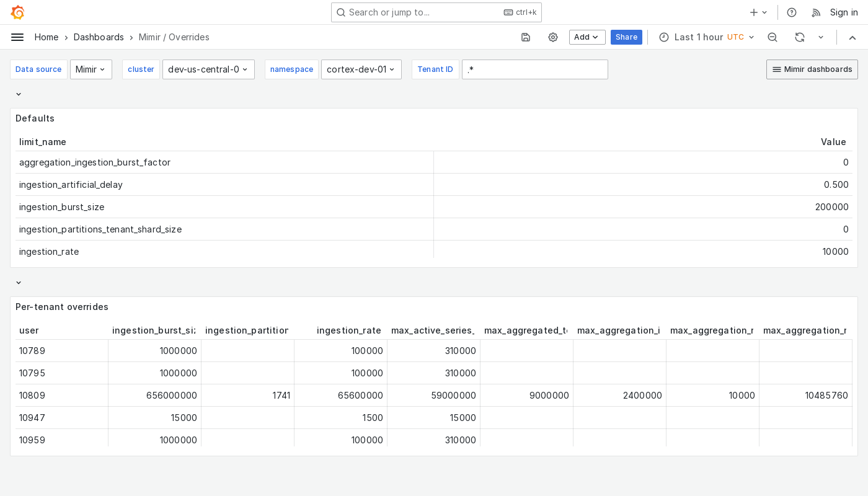The image size is (868, 496).
Task: Sort by ingestion_rate column header
Action: (x=349, y=330)
